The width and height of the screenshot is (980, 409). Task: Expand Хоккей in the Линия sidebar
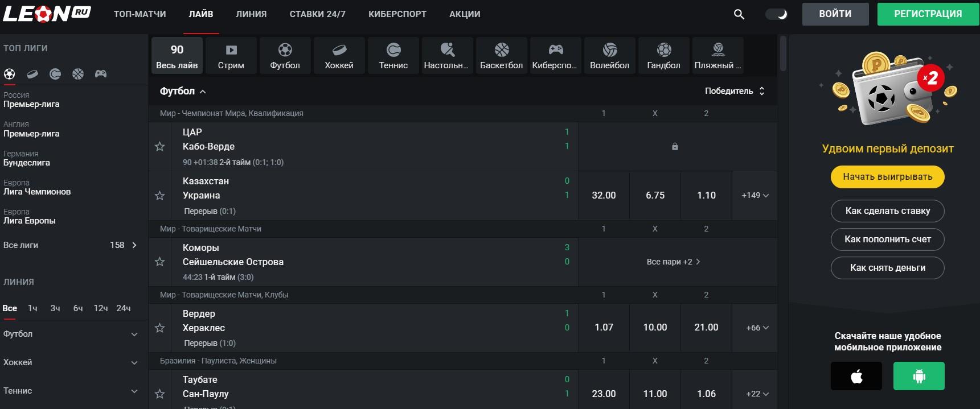71,362
